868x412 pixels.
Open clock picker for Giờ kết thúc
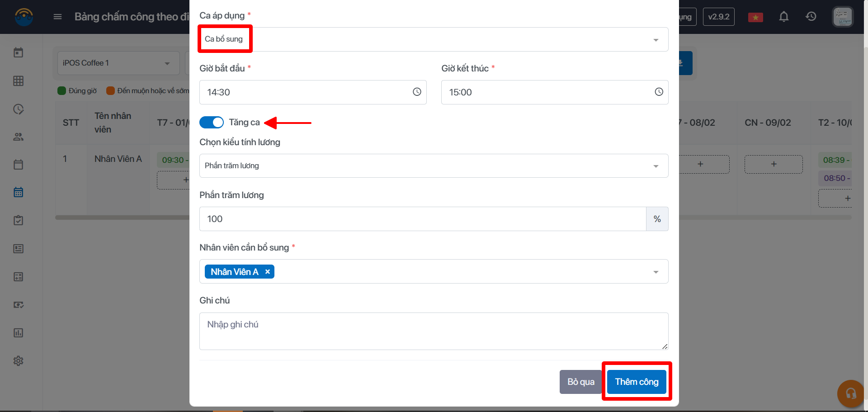659,92
